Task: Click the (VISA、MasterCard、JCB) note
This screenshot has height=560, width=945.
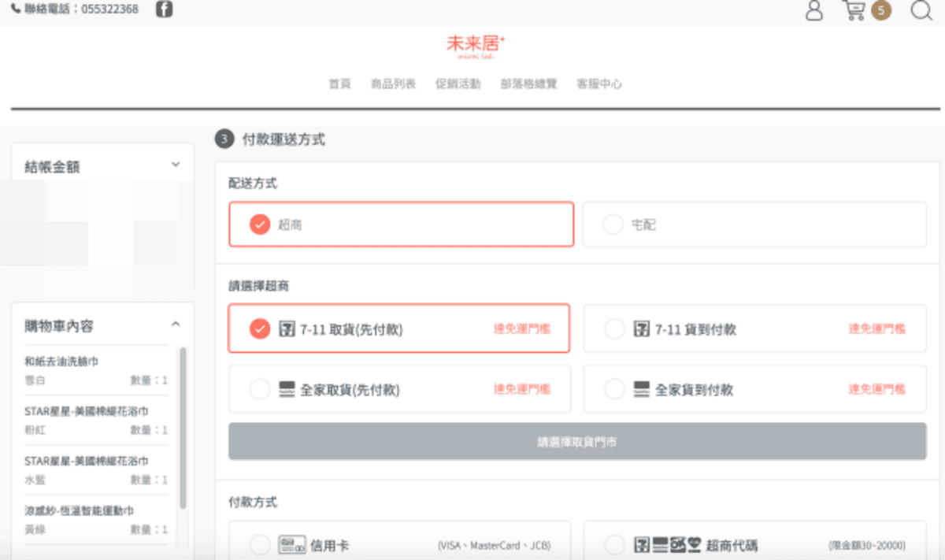Action: [x=494, y=545]
